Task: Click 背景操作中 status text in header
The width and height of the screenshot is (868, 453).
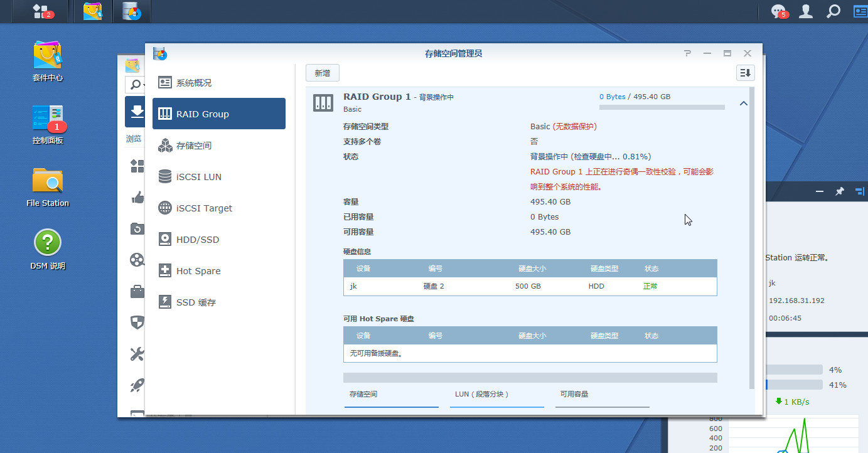Action: click(x=436, y=97)
